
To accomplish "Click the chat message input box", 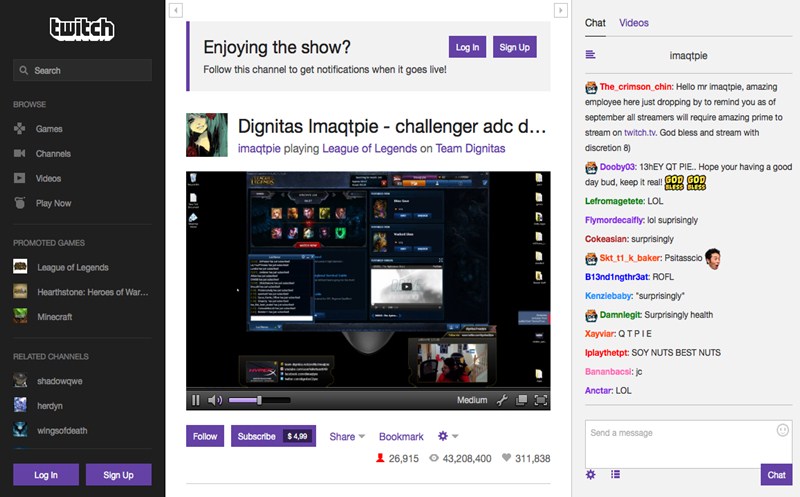I will 688,444.
